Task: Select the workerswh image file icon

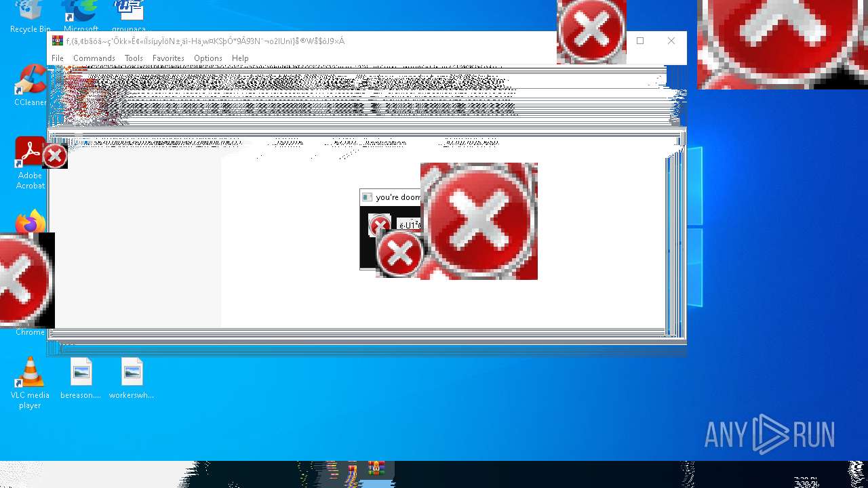Action: pos(132,378)
